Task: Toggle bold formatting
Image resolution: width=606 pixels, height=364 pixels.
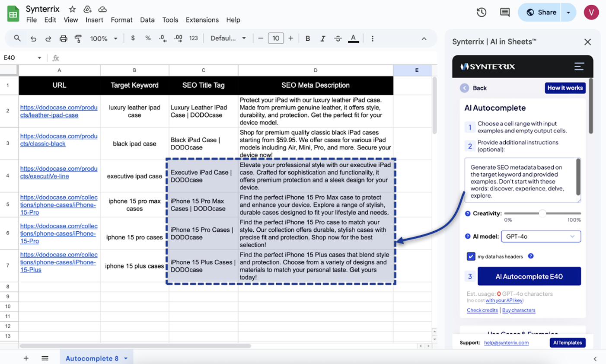Action: [x=308, y=38]
